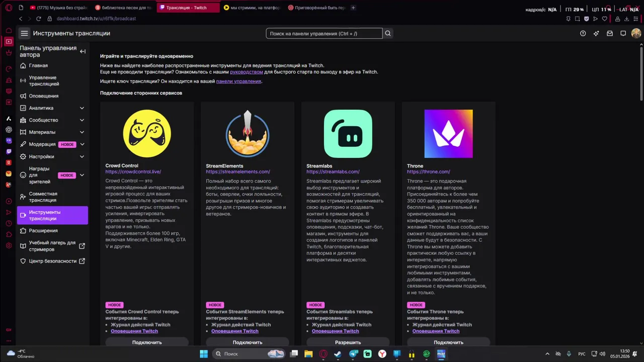Open Расширения in the sidebar

point(52,231)
